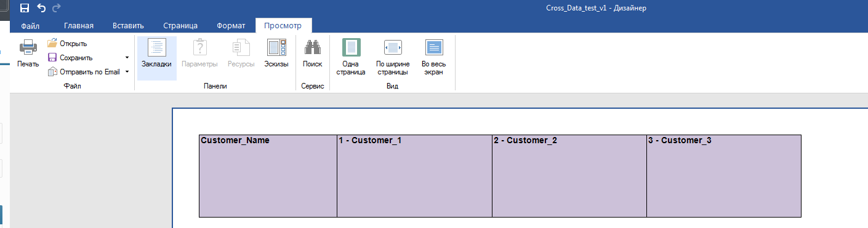Click the 2 - Customer_2 cell
Viewport: 868px width, 228px height.
[x=569, y=176]
